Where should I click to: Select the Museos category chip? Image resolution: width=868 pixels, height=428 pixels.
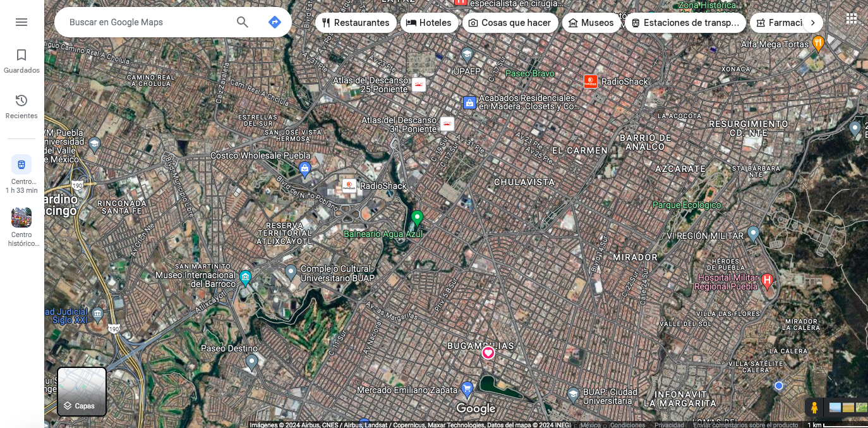[x=591, y=23]
